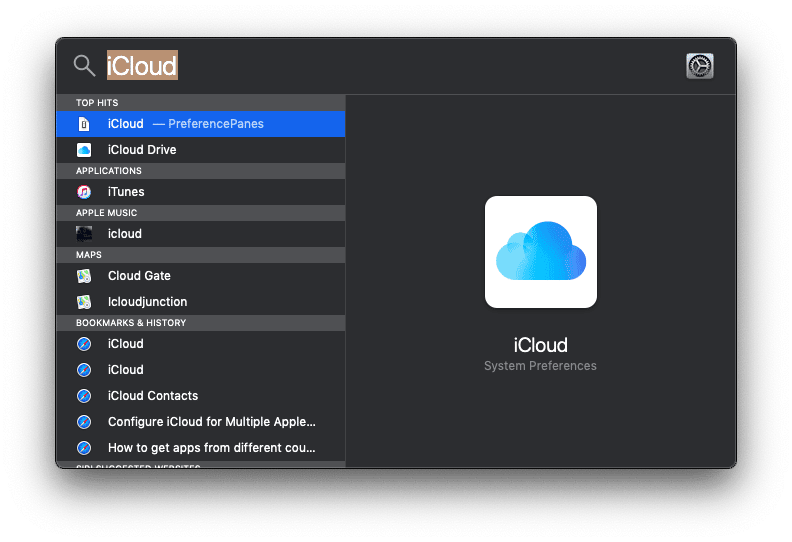This screenshot has height=542, width=792.
Task: Open Cloud Gate in Maps
Action: [201, 276]
